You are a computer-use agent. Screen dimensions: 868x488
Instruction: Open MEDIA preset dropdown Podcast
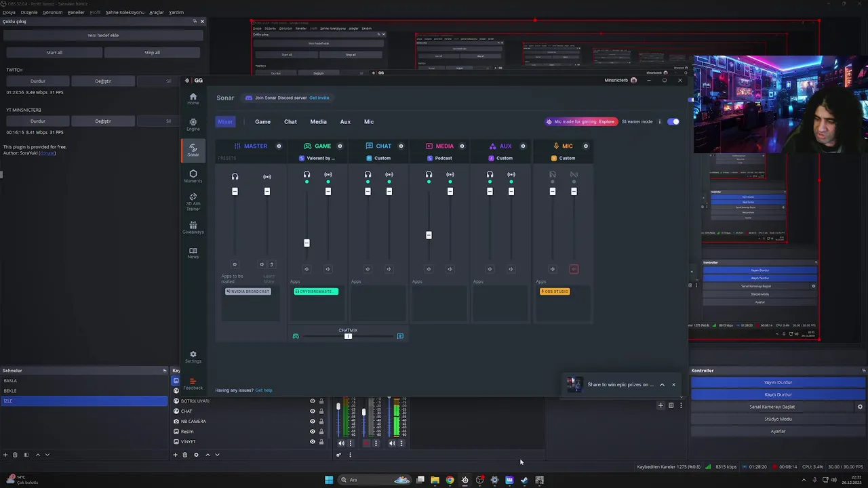tap(439, 158)
